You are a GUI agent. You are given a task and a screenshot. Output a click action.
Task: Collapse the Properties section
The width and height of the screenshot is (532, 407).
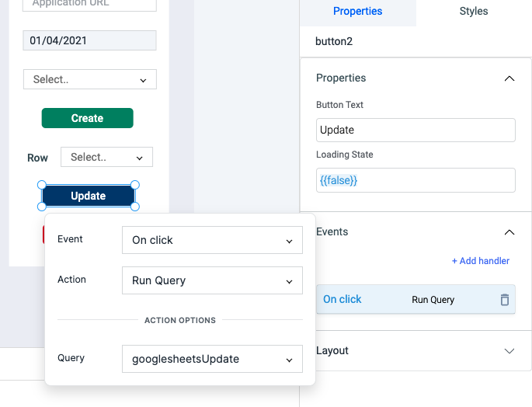point(509,78)
